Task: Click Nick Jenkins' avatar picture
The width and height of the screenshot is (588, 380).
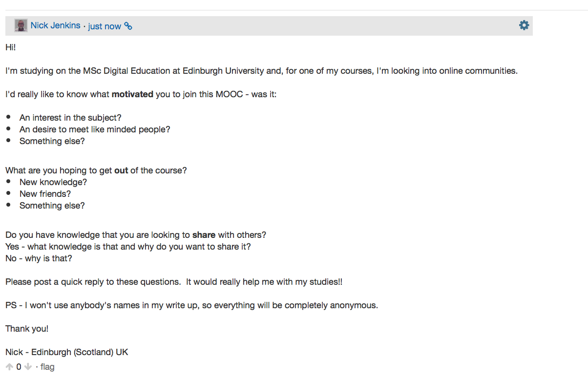Action: [21, 25]
